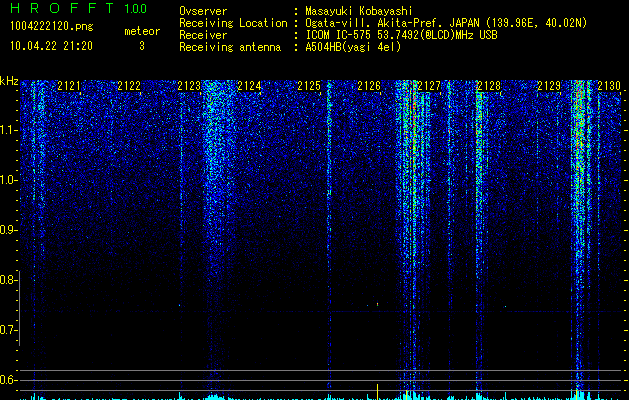The width and height of the screenshot is (629, 400).
Task: Click the 2121 time marker
Action: 69,86
